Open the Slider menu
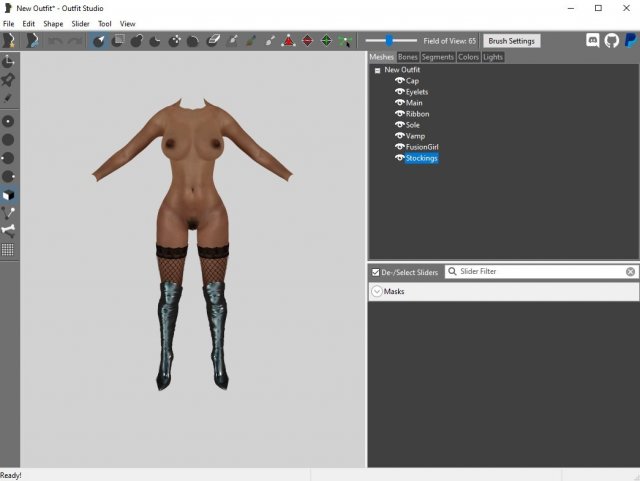Screen dimensions: 640x481 pyautogui.click(x=80, y=23)
